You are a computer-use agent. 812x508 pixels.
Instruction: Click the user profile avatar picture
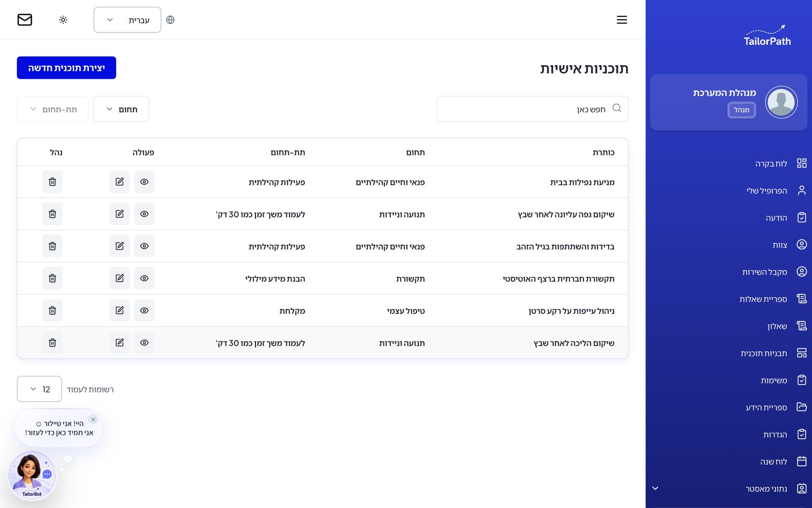[x=781, y=102]
